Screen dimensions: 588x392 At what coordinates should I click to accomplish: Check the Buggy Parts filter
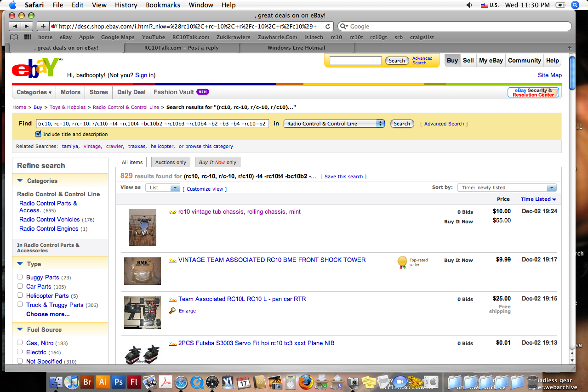point(20,277)
